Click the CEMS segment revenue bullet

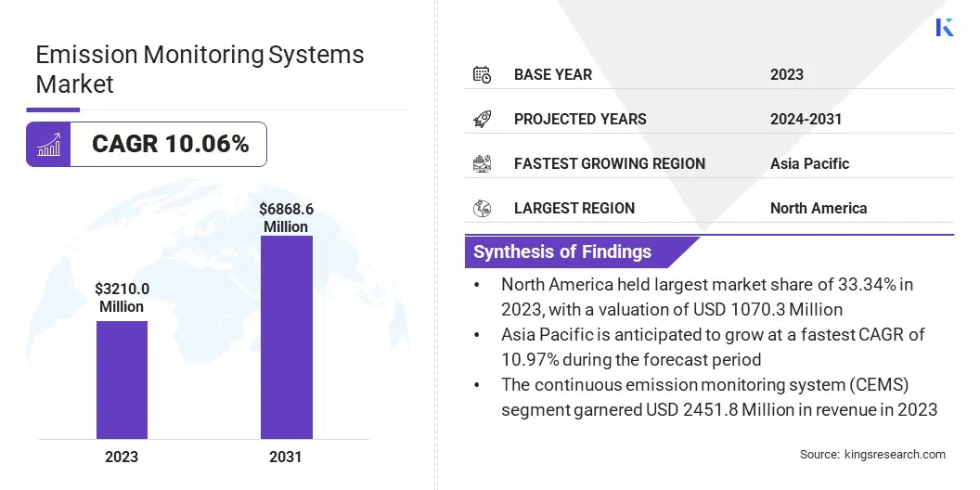pos(719,398)
